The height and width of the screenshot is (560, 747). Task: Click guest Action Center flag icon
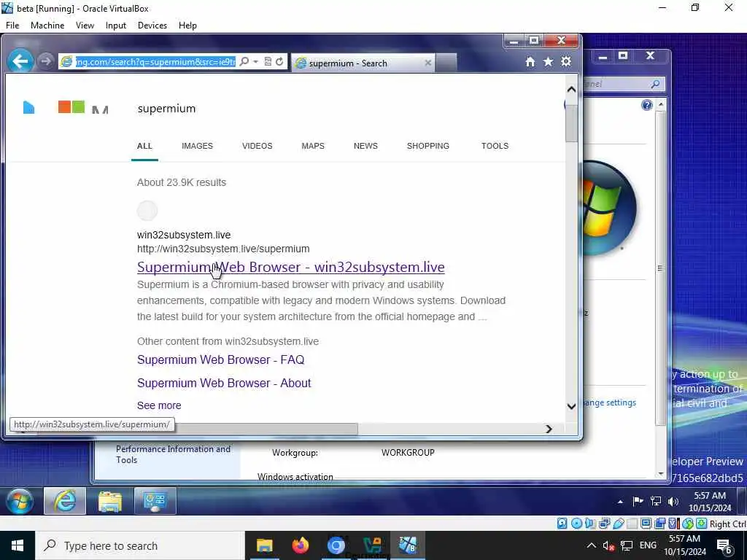point(638,501)
